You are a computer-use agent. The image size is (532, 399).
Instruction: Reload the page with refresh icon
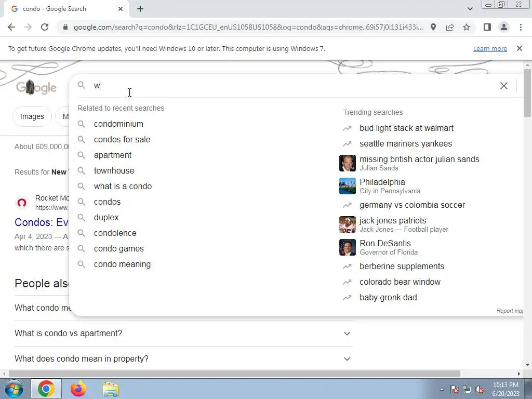(x=45, y=27)
